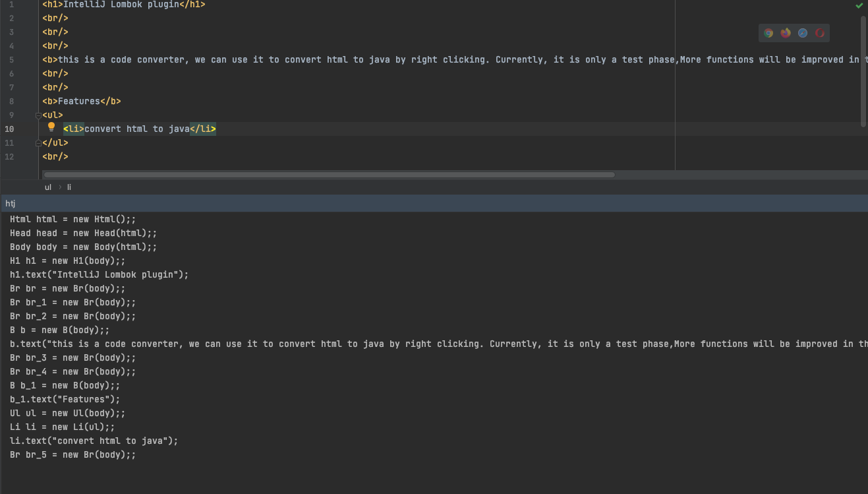Viewport: 868px width, 494px height.
Task: Click the </ul> closing fold marker
Action: [x=38, y=143]
